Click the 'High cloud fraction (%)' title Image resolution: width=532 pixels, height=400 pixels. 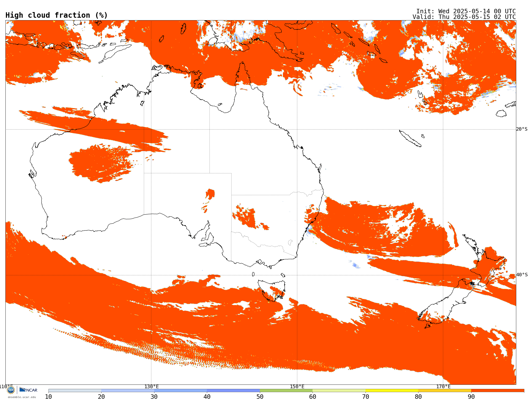[x=57, y=15]
